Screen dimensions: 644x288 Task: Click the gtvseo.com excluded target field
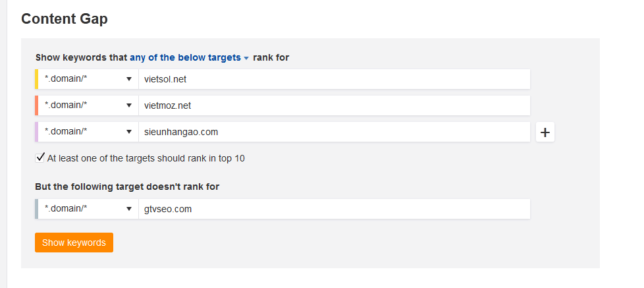[x=333, y=209]
